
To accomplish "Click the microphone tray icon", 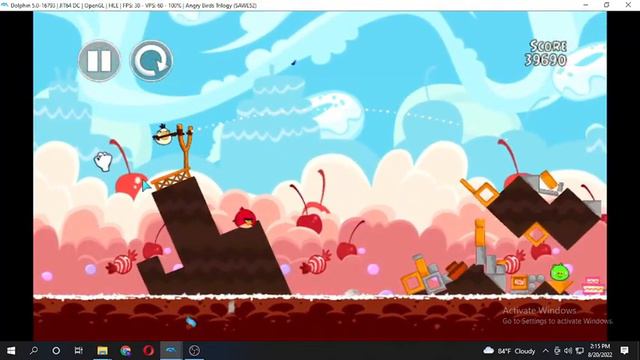I will [x=557, y=351].
